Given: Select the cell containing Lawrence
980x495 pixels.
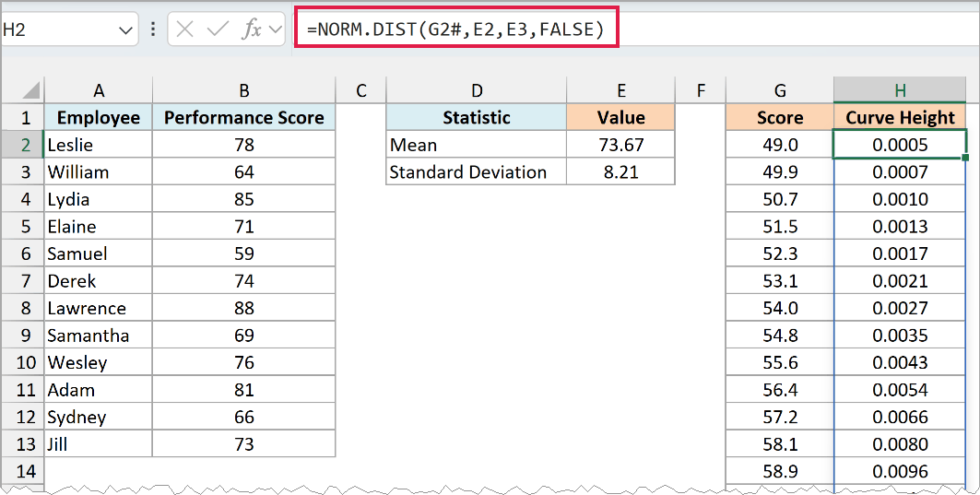Looking at the screenshot, I should 98,308.
